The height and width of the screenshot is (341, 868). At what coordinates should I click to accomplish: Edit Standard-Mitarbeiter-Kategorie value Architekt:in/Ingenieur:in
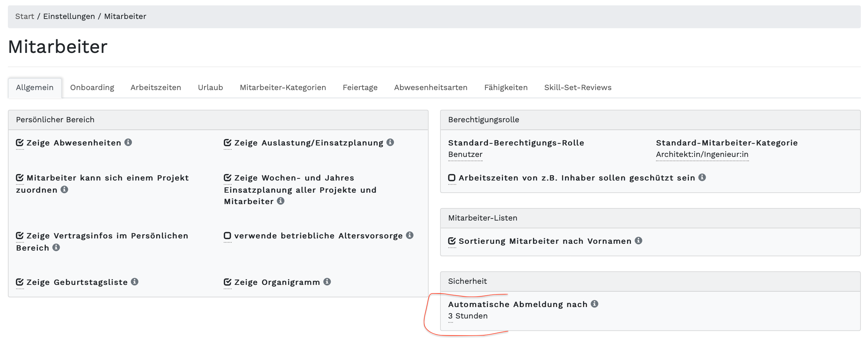click(702, 154)
